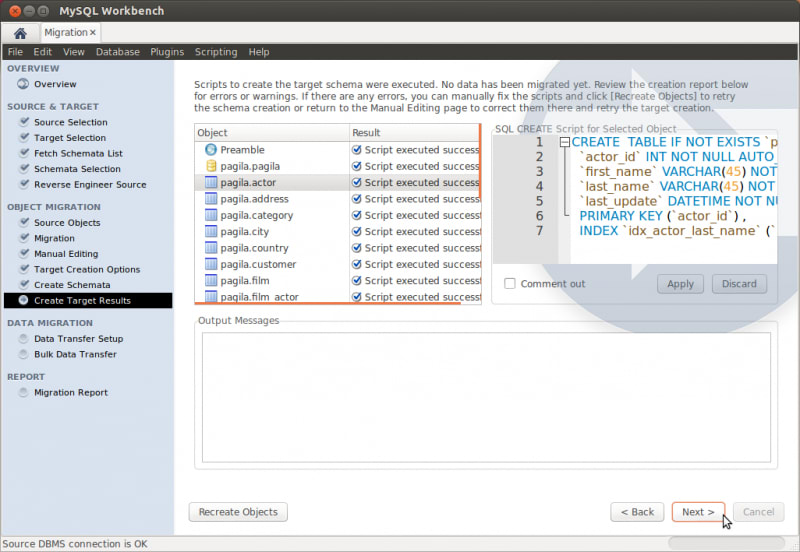Click the Apply button

(x=680, y=284)
